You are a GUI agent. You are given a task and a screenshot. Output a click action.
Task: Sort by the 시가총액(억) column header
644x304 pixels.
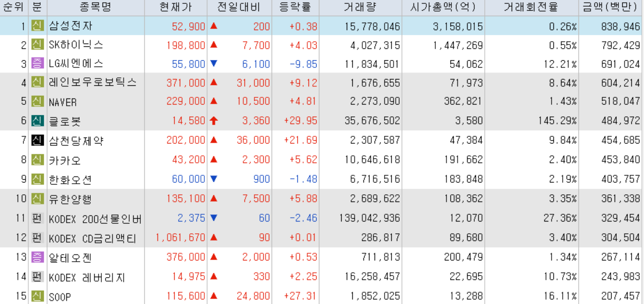pyautogui.click(x=444, y=7)
